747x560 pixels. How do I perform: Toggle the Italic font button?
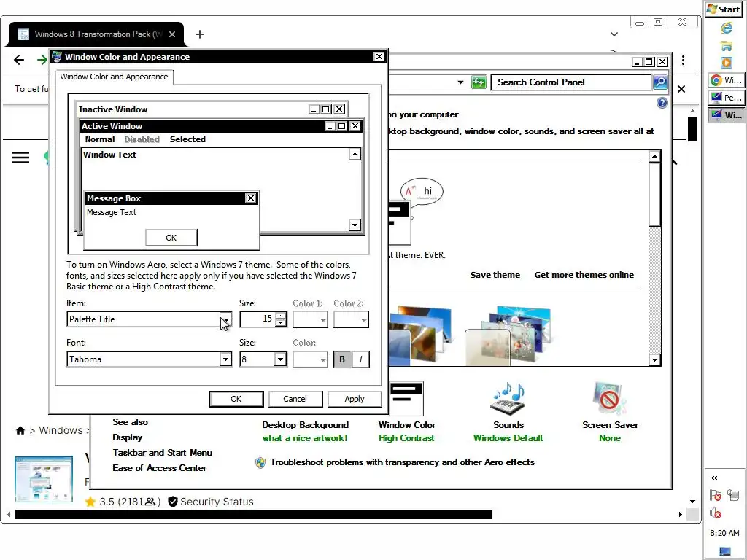point(360,359)
